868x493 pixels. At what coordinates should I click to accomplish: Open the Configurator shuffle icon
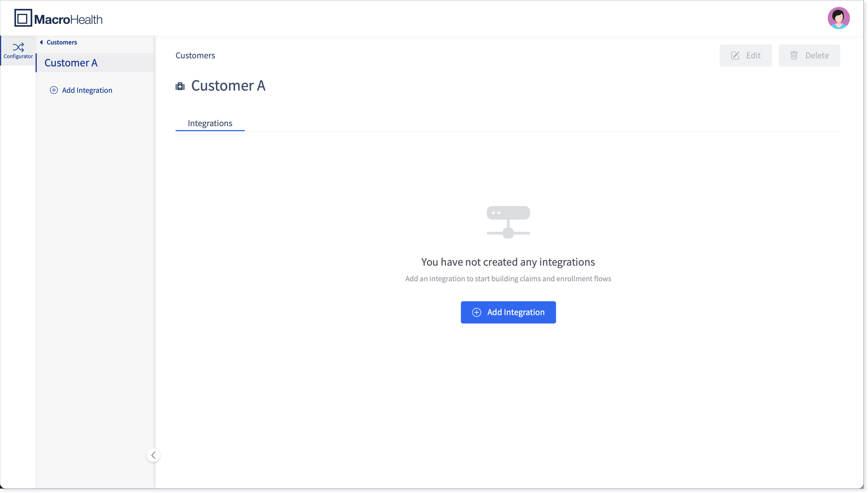pos(18,47)
